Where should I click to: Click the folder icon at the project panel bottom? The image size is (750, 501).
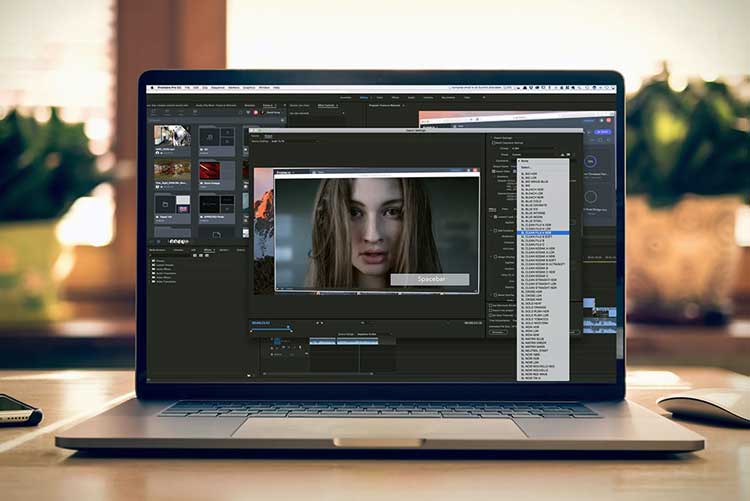(x=218, y=234)
